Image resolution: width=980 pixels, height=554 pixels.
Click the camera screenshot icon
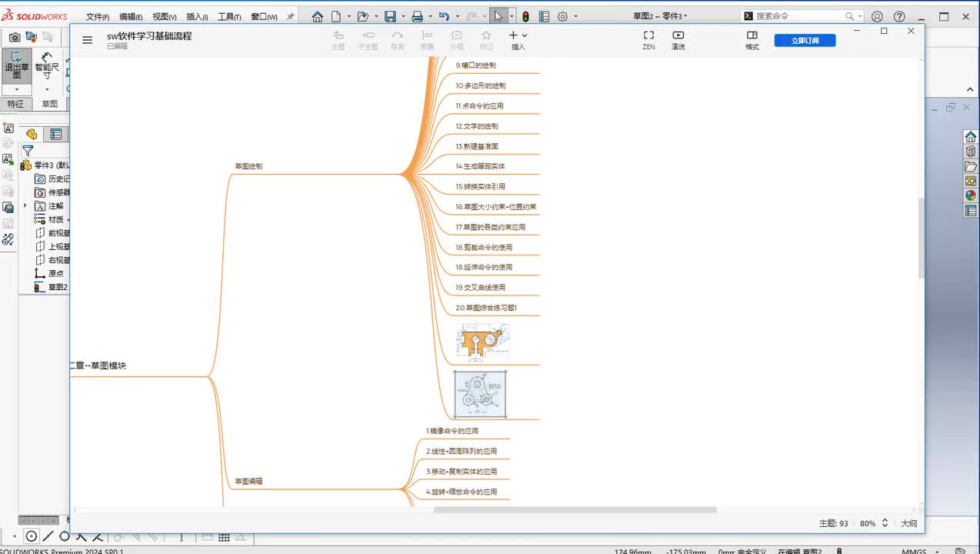point(15,37)
